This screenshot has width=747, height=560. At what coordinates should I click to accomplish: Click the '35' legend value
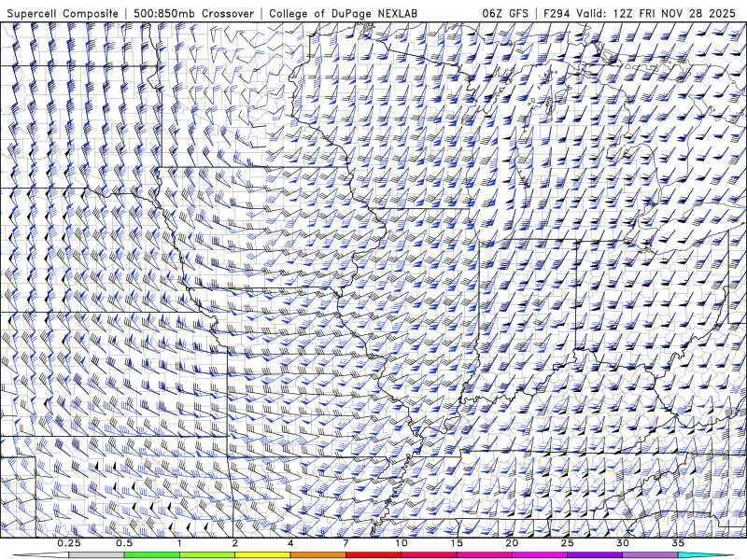click(678, 543)
